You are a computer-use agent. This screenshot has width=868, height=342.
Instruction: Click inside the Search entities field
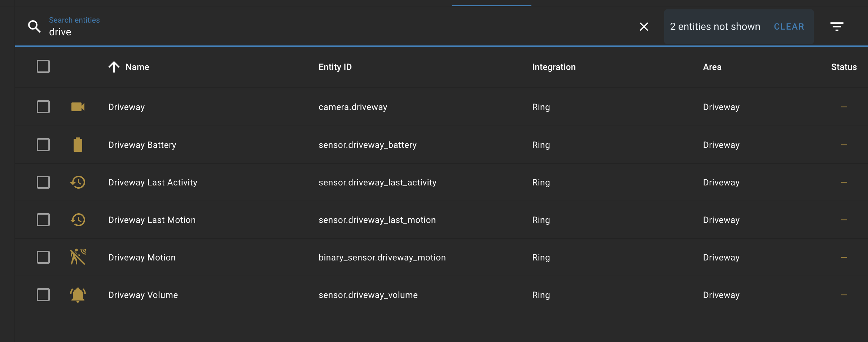click(144, 31)
